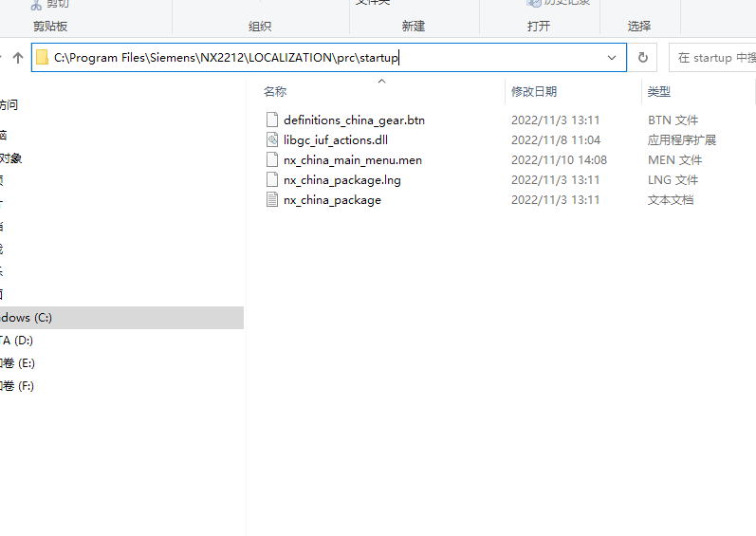This screenshot has height=536, width=756.
Task: Click the refresh button beside the address bar
Action: coord(642,58)
